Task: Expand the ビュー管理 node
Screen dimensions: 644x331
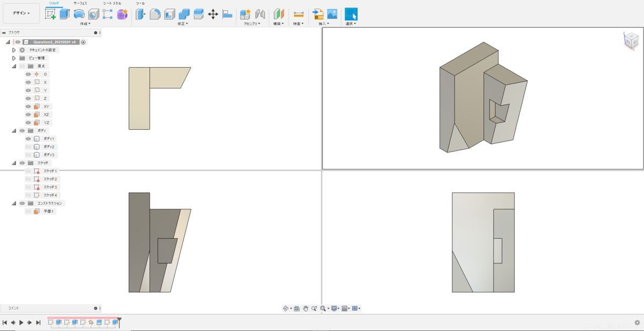Action: pos(14,58)
